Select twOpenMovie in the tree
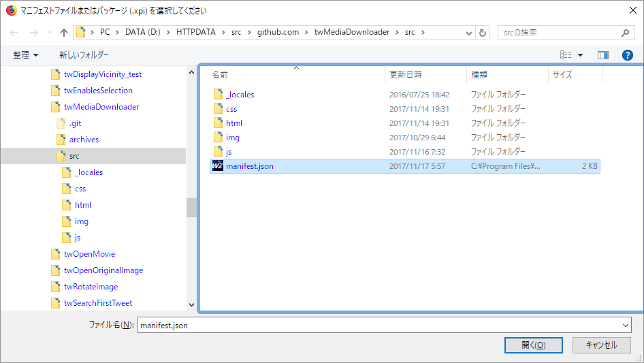Screen dimensions: 644x363 pyautogui.click(x=90, y=254)
